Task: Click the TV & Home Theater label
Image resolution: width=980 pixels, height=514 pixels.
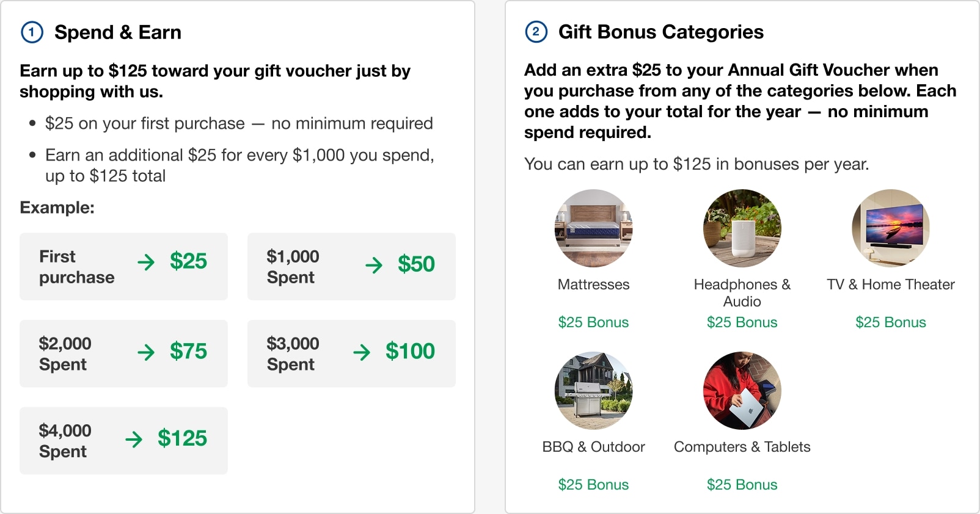Action: (x=890, y=284)
